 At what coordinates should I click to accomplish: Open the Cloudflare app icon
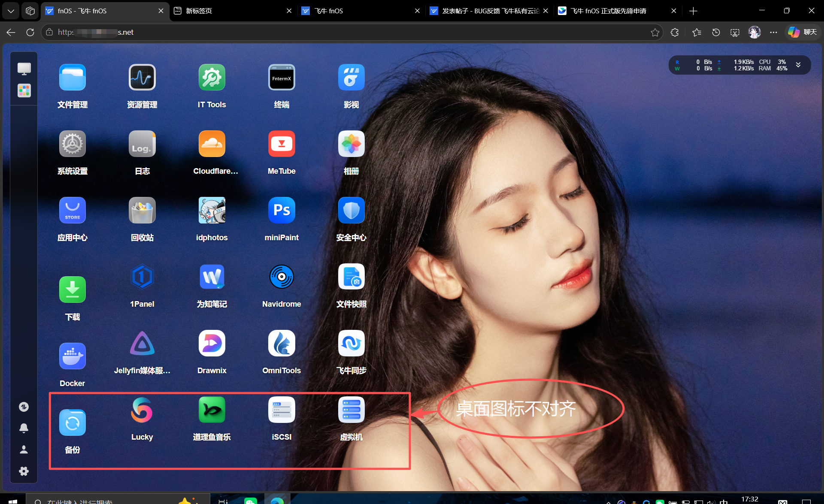coord(212,144)
